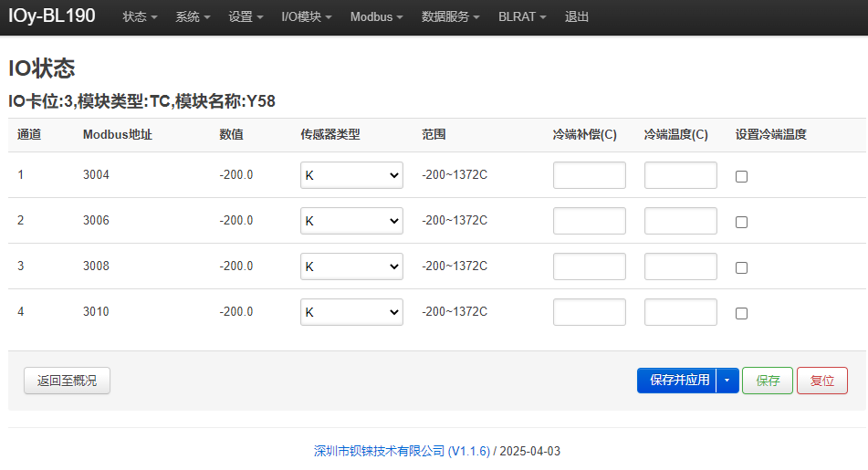Enable 设置冷端温度 checkbox for channel 1

[741, 177]
